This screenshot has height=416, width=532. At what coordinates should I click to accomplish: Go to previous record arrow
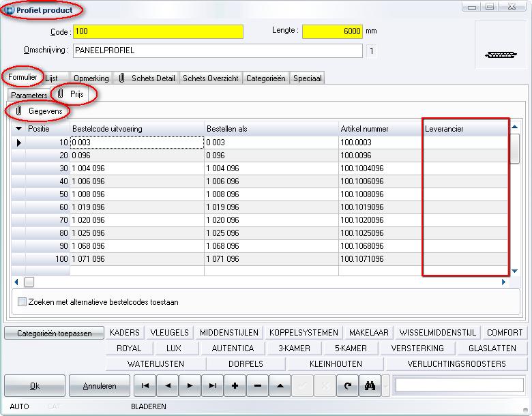(167, 385)
